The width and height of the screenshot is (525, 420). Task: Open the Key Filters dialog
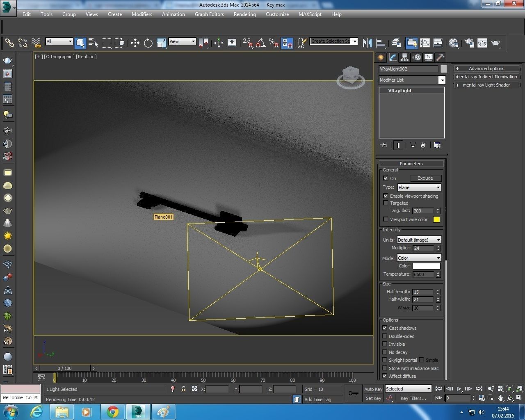click(413, 398)
